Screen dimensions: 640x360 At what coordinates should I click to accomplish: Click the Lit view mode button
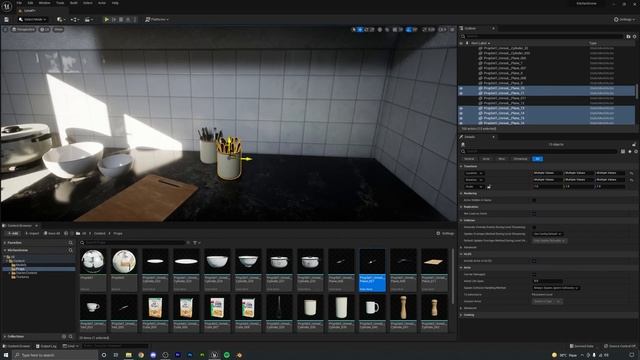click(45, 29)
